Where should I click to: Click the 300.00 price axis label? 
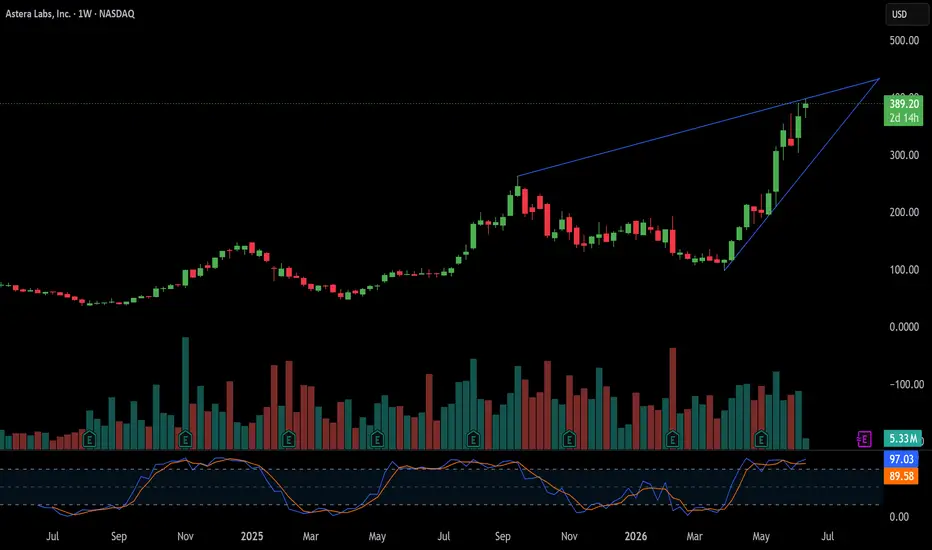coord(904,155)
